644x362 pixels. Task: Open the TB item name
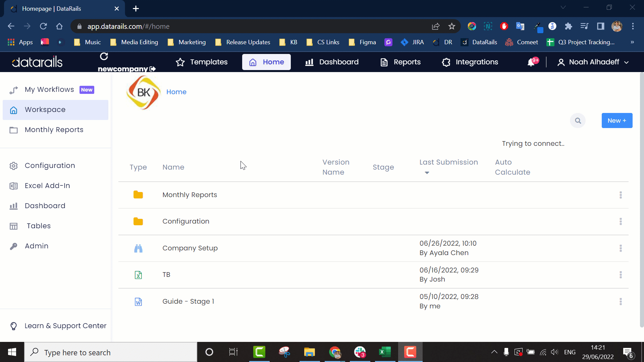point(166,275)
